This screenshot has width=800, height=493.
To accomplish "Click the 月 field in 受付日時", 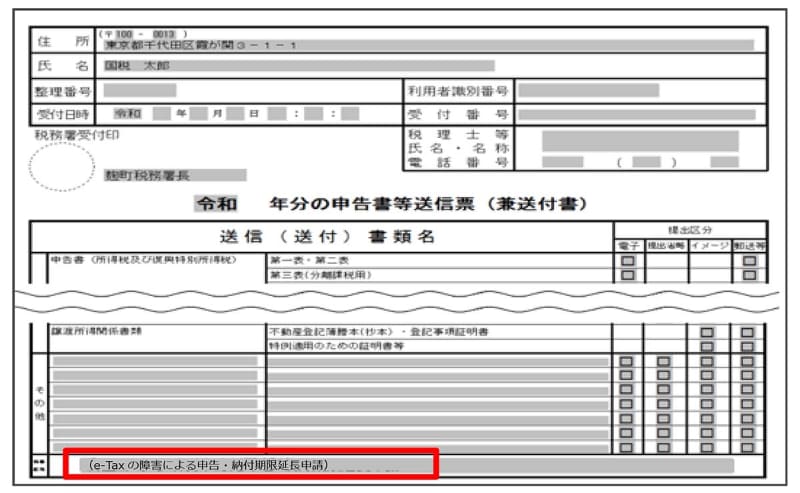I will click(198, 113).
